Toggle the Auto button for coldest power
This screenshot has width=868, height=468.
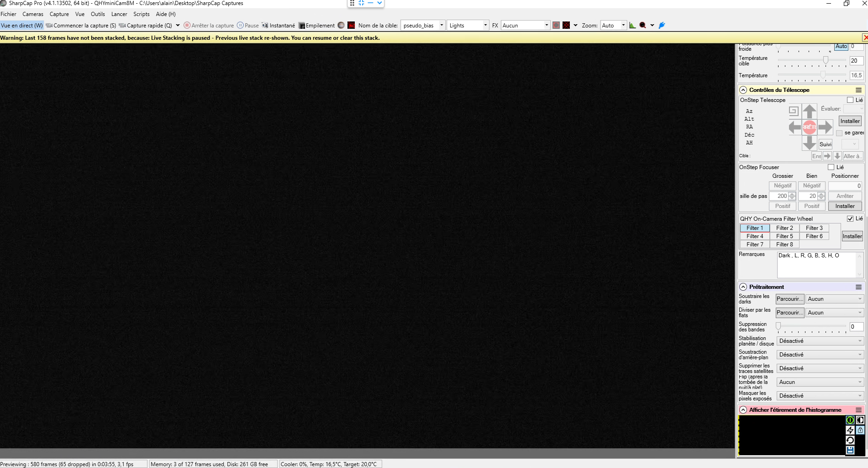(841, 46)
